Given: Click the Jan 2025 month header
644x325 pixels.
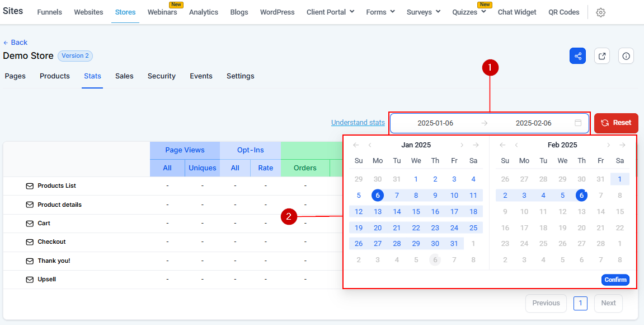Looking at the screenshot, I should [416, 145].
